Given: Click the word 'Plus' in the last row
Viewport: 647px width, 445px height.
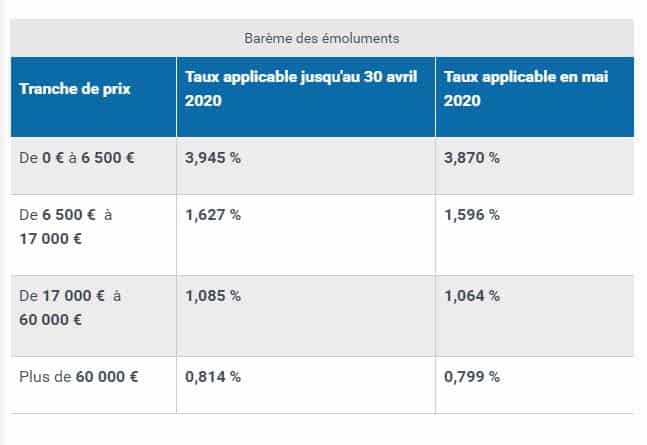Looking at the screenshot, I should point(34,377).
